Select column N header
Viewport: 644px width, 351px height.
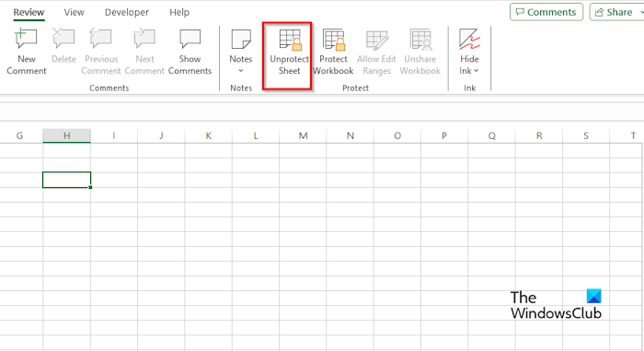pyautogui.click(x=350, y=135)
